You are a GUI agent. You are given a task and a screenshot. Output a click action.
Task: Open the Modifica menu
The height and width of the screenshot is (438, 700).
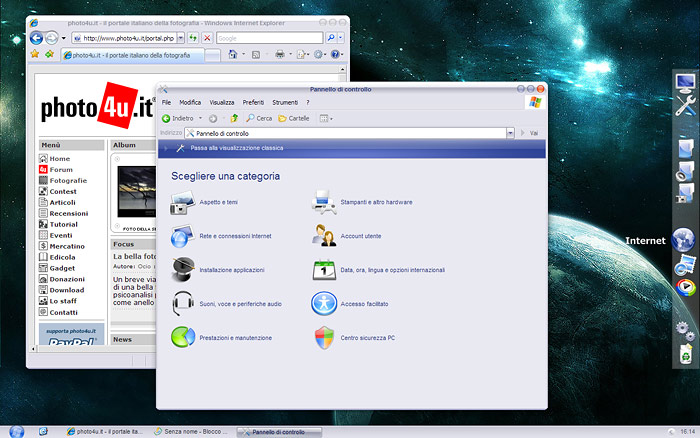pos(190,102)
